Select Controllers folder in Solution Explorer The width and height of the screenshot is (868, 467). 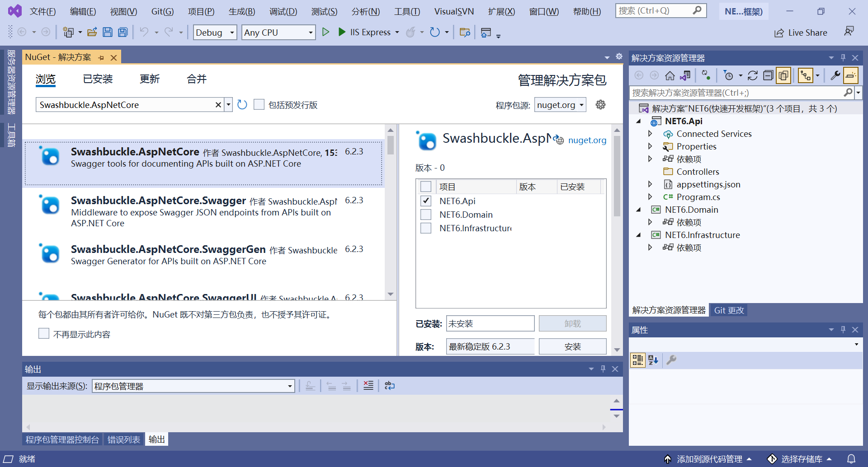click(698, 172)
